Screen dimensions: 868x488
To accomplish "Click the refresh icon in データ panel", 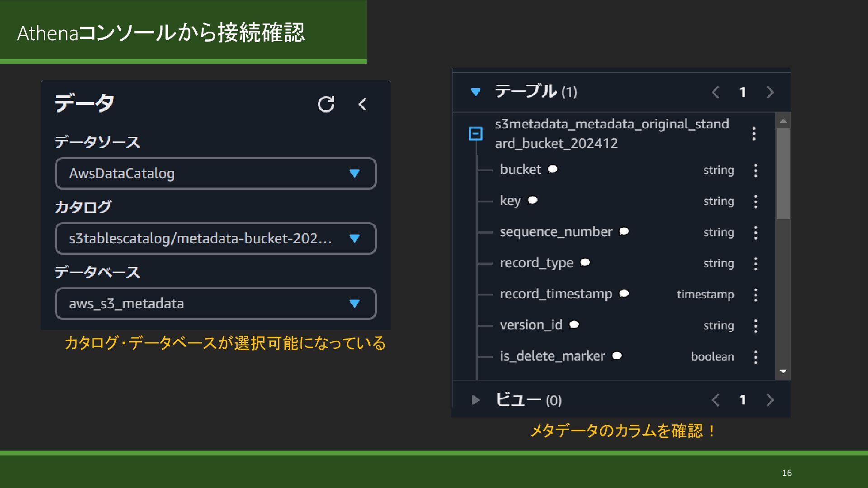I will (x=325, y=104).
